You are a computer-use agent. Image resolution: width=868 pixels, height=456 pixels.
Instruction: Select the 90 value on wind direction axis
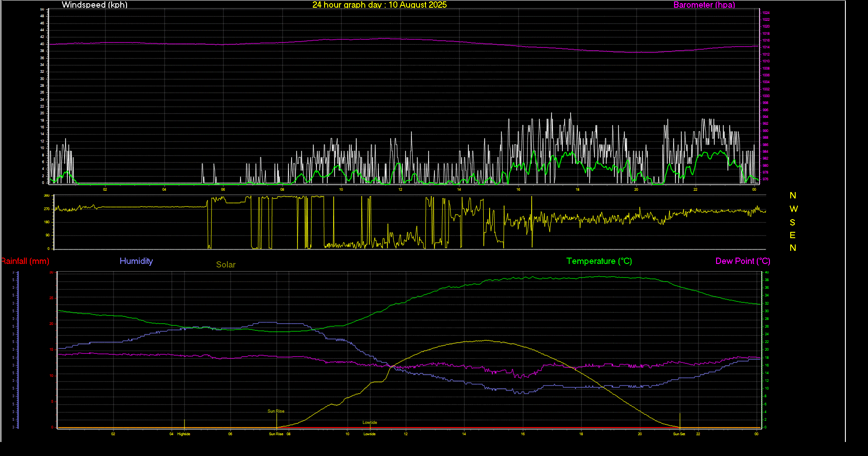click(x=47, y=235)
